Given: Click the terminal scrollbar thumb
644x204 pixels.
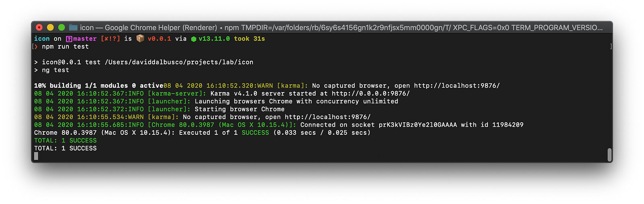Looking at the screenshot, I should pyautogui.click(x=609, y=155).
